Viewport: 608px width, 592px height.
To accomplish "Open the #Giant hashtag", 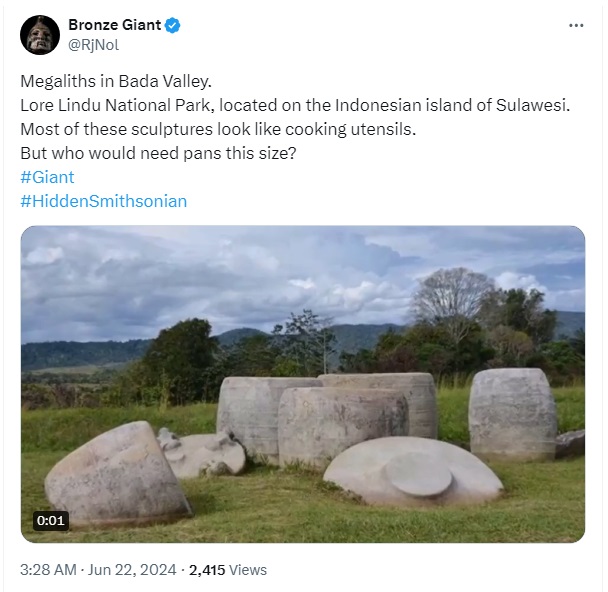I will coord(47,177).
